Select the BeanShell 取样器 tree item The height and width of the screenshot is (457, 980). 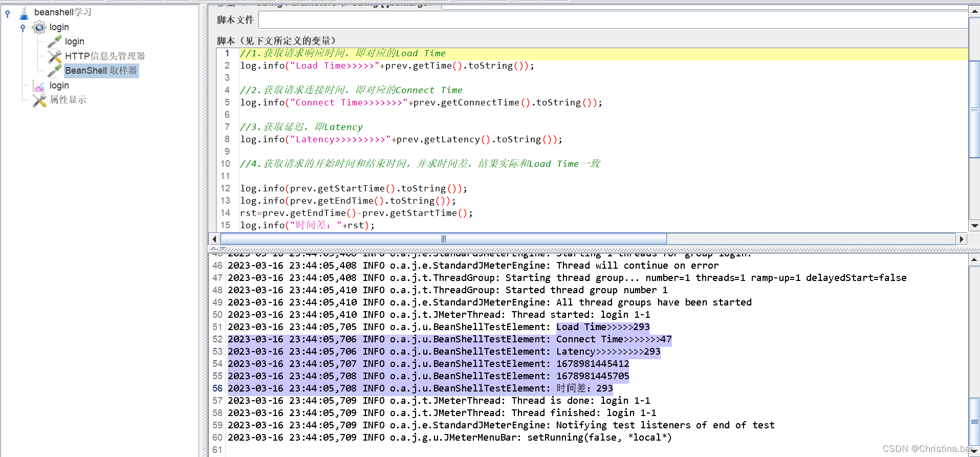click(x=101, y=71)
